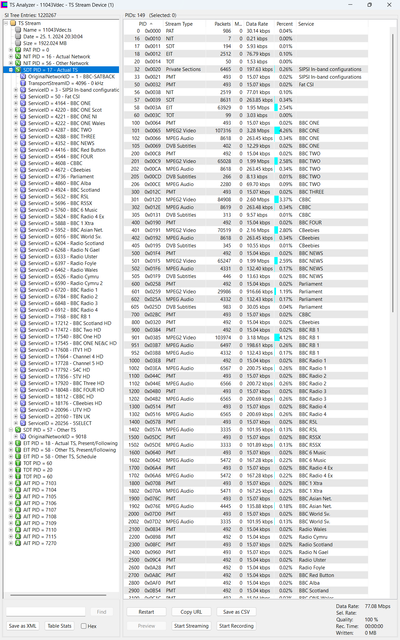This screenshot has width=400, height=640.
Task: Expand ServiceID = 17540 - BBC One HD node
Action: tap(16, 336)
